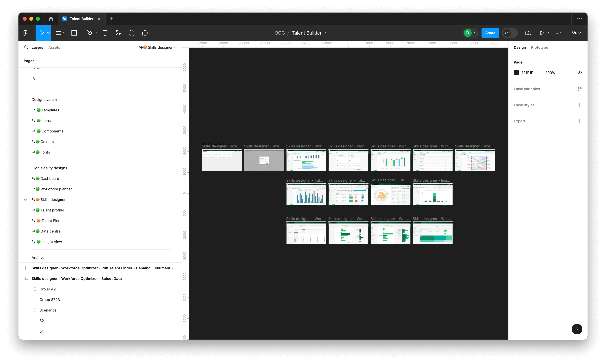
Task: Toggle page background visibility eye
Action: click(x=579, y=73)
